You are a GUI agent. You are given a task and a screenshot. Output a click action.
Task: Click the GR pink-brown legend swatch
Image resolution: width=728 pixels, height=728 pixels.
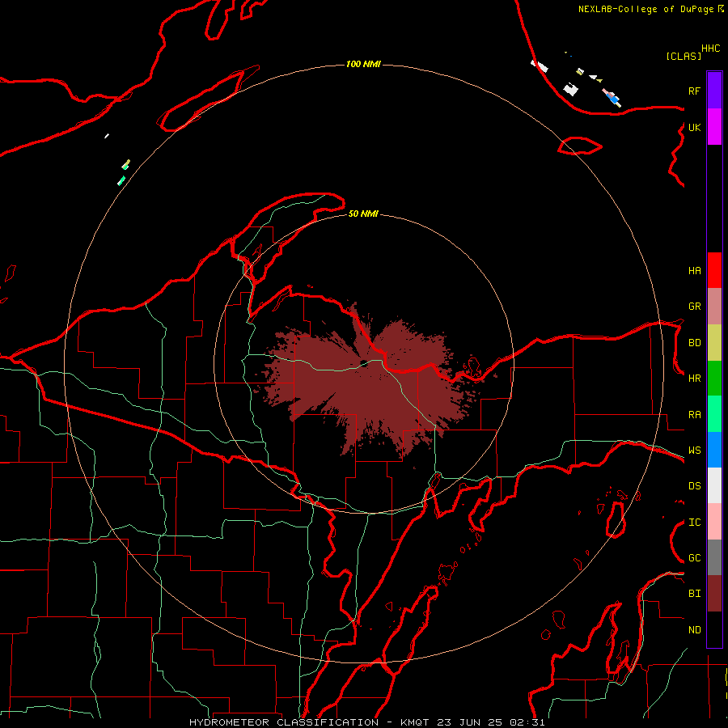click(714, 306)
